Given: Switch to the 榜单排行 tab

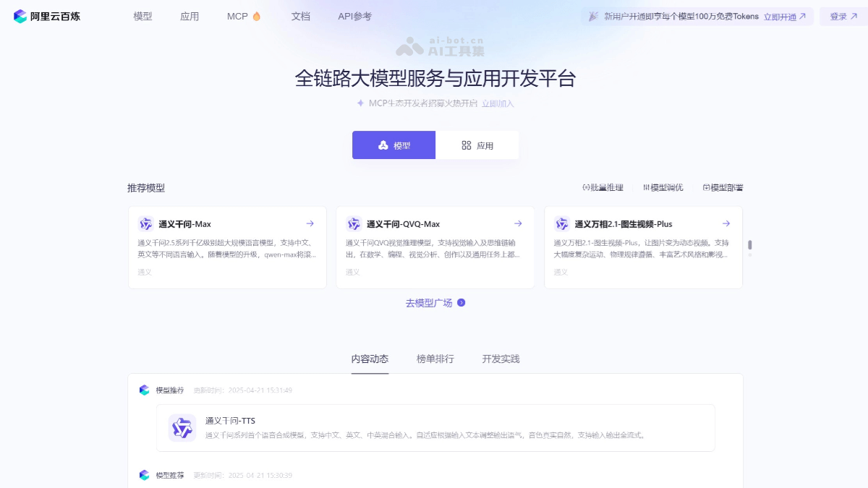Looking at the screenshot, I should 435,359.
